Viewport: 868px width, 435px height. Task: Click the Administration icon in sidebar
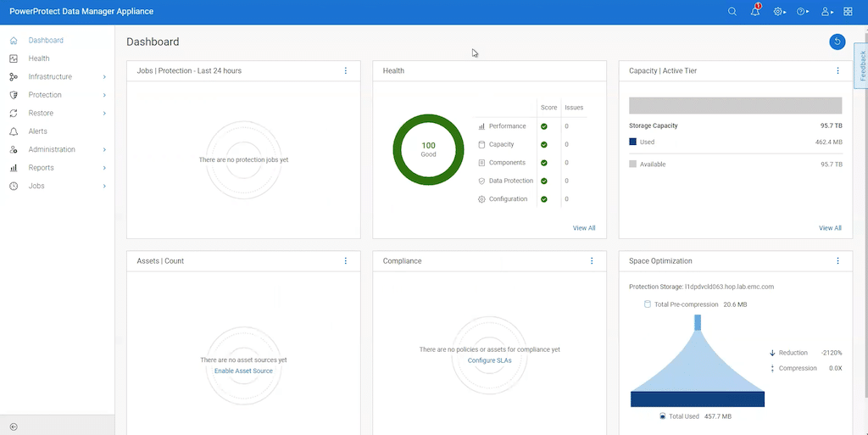pos(14,149)
